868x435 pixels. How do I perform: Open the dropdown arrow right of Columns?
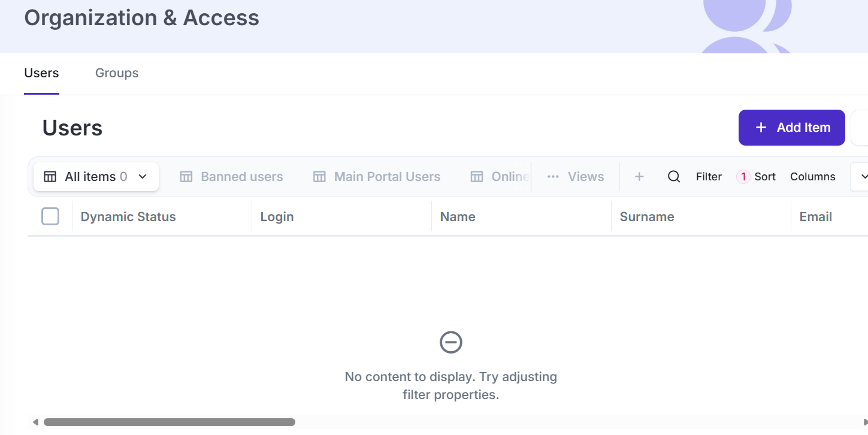tap(863, 177)
